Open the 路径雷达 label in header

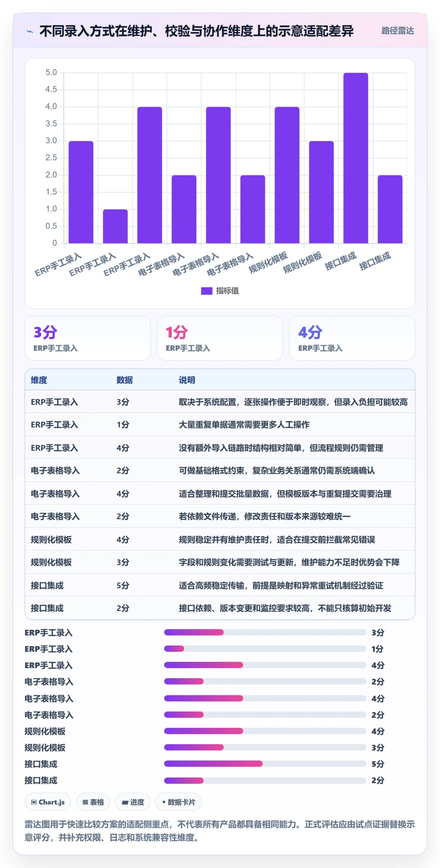398,31
